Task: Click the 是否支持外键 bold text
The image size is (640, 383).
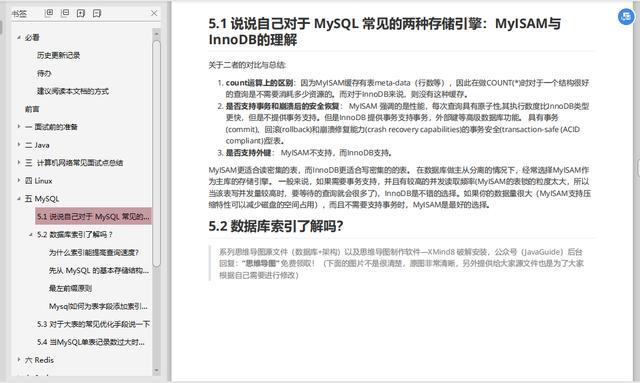Action: coord(248,153)
